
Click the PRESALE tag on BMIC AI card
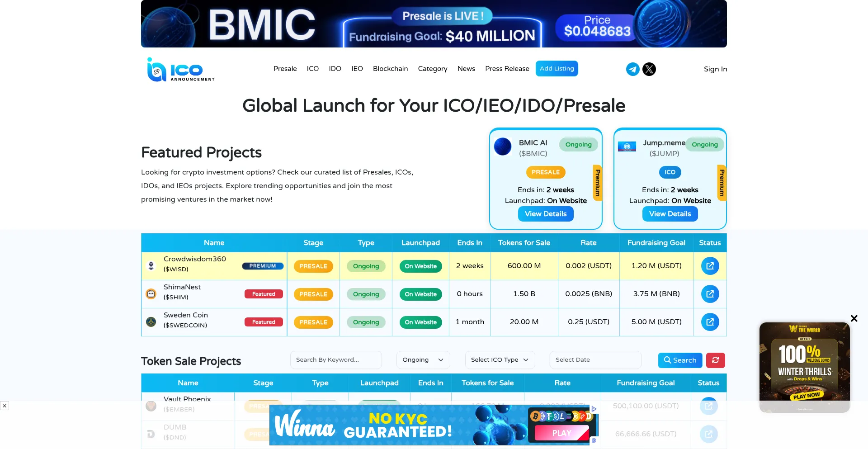[x=546, y=172]
